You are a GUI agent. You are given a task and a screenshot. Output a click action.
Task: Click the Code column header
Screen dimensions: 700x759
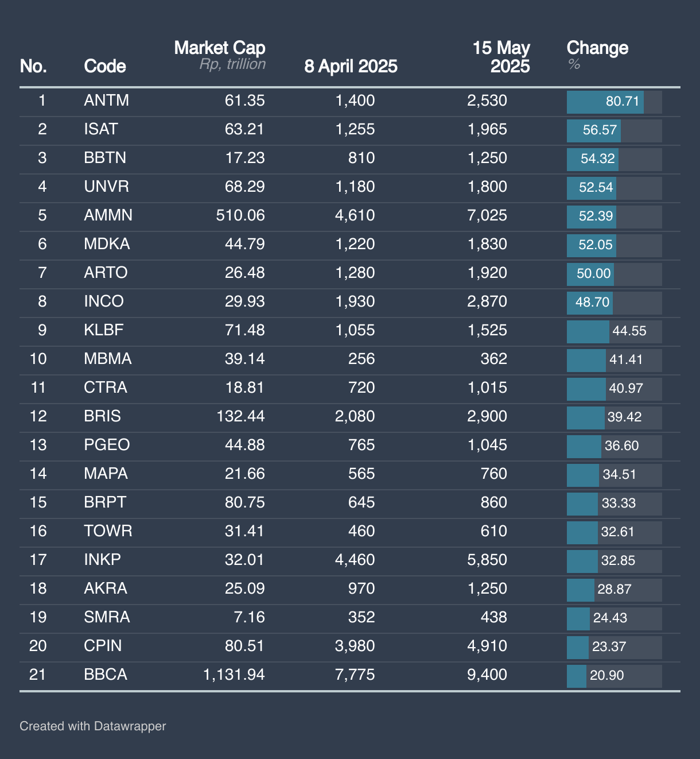click(105, 67)
